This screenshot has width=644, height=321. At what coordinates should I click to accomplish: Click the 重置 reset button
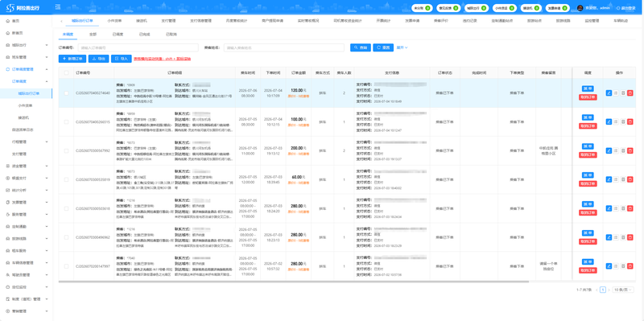point(383,47)
